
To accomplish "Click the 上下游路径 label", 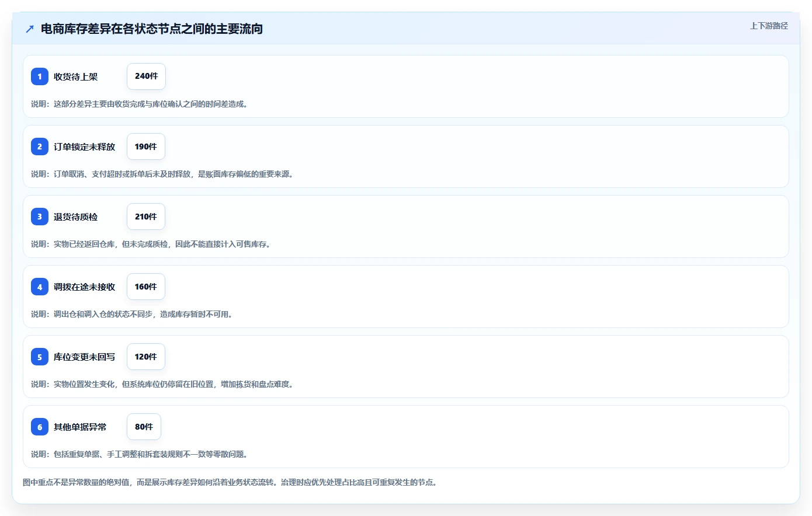I will click(769, 26).
